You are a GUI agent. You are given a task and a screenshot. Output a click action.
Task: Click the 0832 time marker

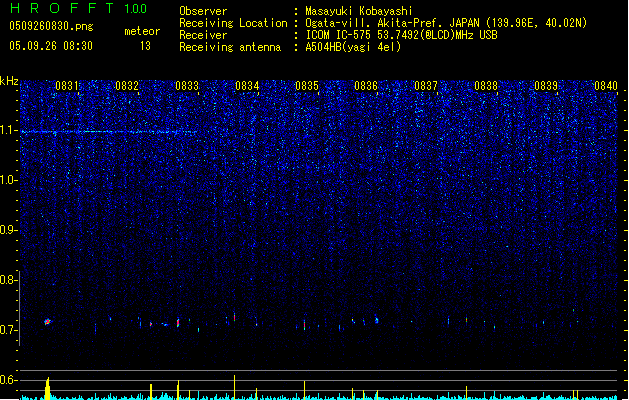coord(127,86)
